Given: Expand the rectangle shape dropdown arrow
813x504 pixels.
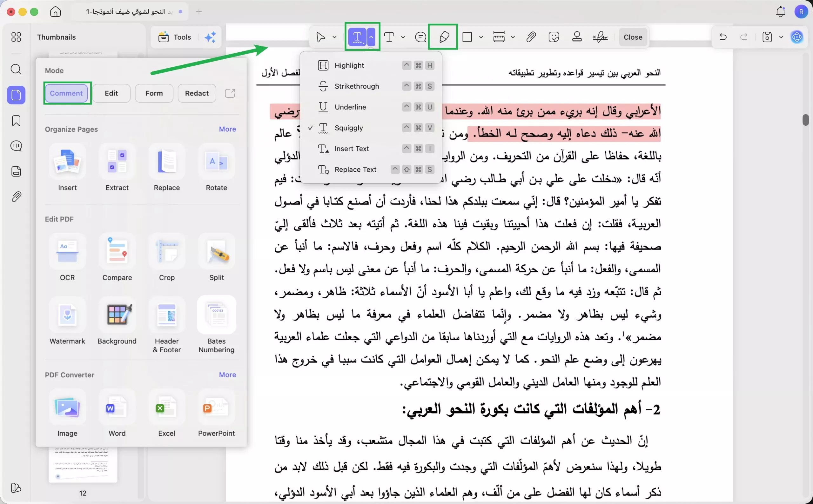Looking at the screenshot, I should coord(481,37).
